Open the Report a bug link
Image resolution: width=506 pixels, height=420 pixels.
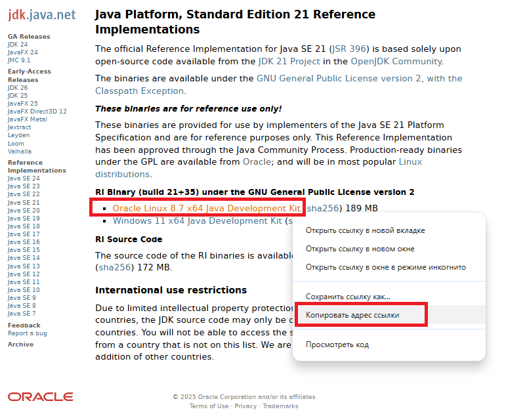click(28, 333)
